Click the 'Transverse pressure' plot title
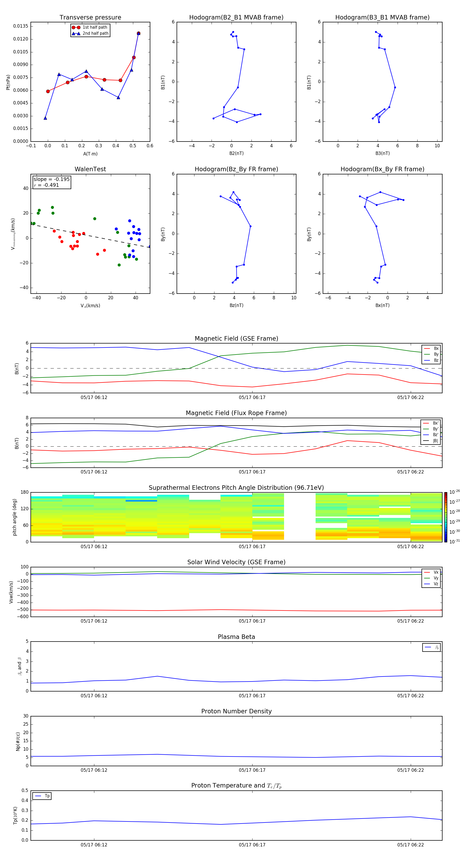This screenshot has height=868, width=473. (90, 18)
